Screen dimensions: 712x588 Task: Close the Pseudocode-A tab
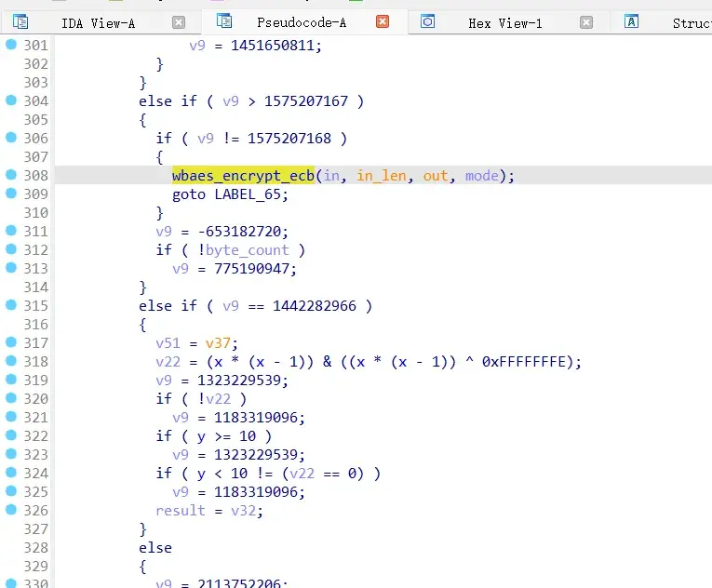[383, 21]
